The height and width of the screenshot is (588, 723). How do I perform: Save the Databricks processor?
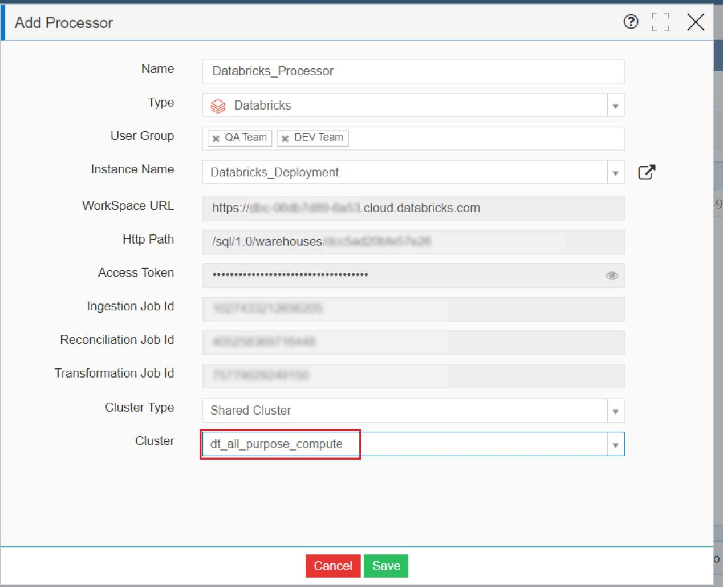coord(386,566)
